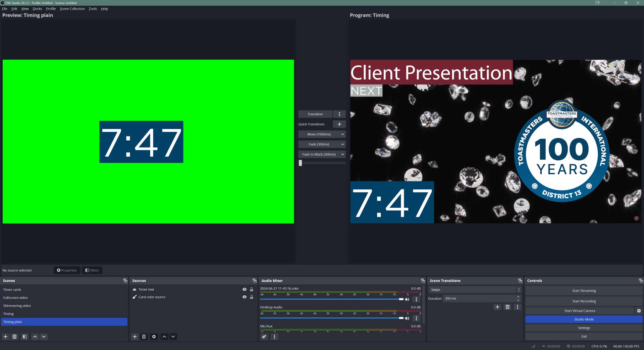Add a new scene with plus icon
Screen dimensions: 644x350
point(5,337)
